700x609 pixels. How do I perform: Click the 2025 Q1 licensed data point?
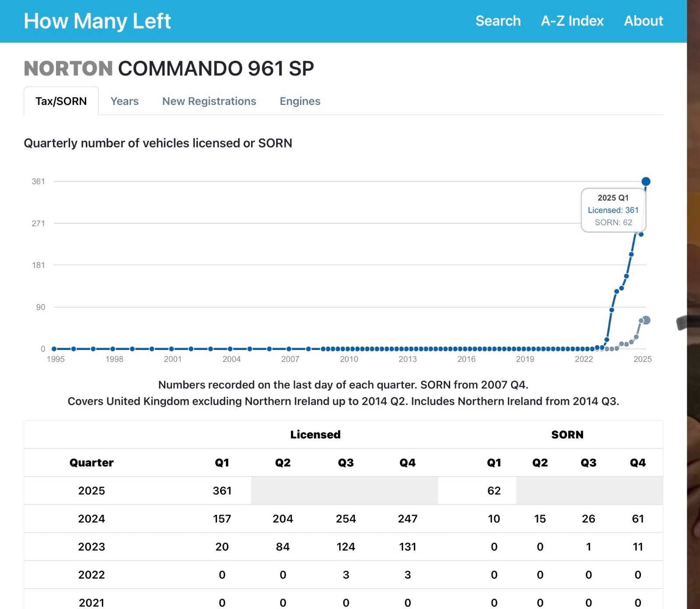tap(646, 182)
